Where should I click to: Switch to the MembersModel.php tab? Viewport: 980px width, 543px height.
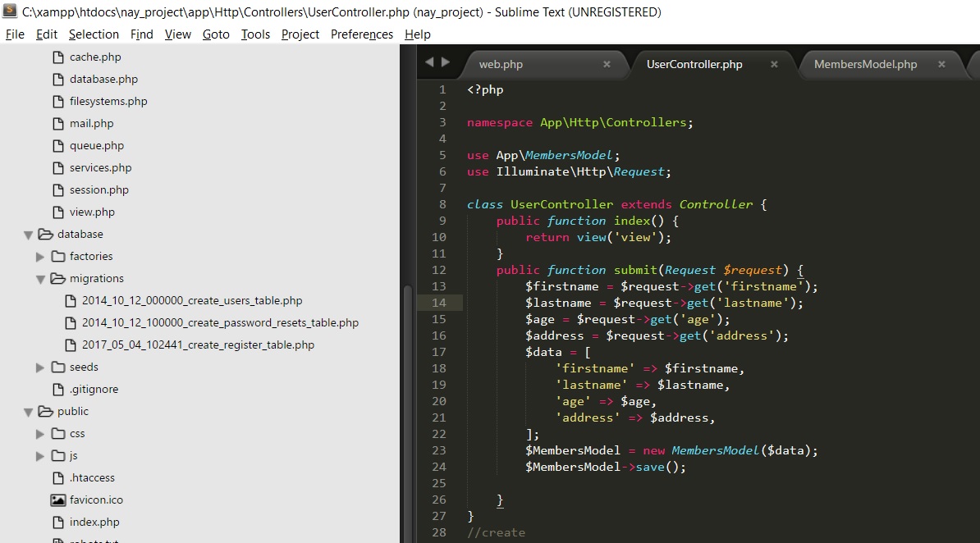[864, 63]
